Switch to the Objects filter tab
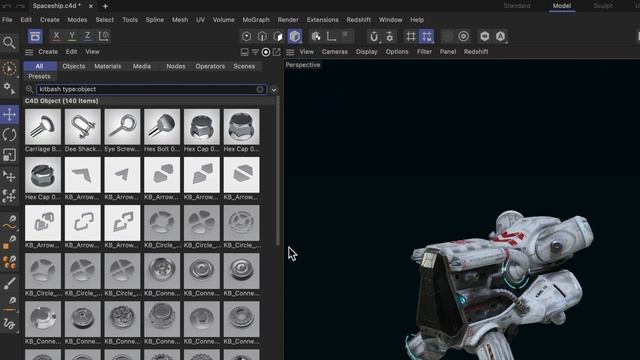The height and width of the screenshot is (360, 640). point(74,66)
